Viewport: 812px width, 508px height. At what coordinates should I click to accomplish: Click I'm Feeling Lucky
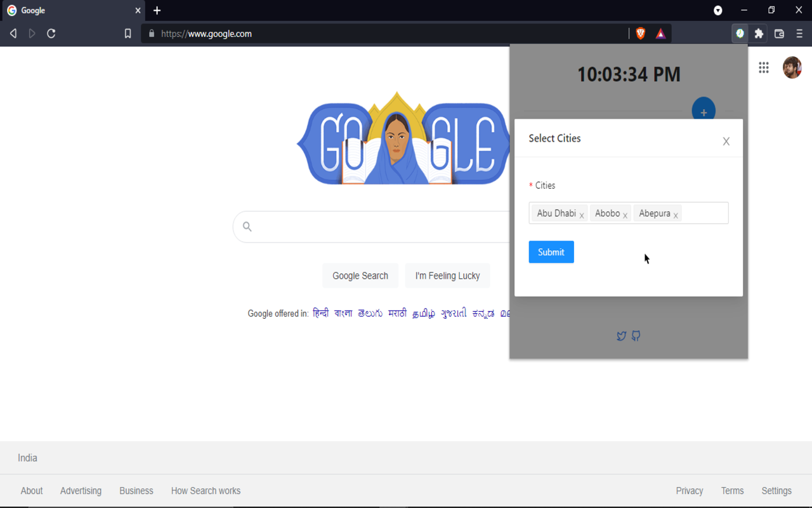447,276
